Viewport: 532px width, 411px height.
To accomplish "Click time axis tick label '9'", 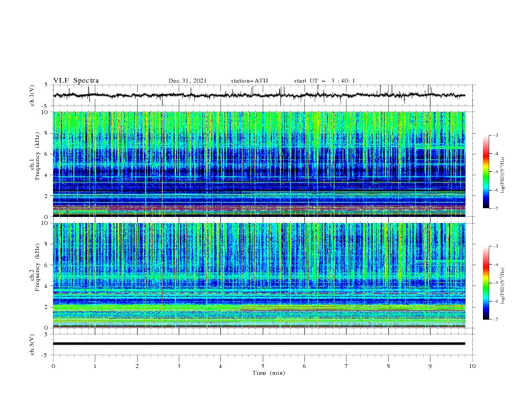I will click(x=430, y=366).
